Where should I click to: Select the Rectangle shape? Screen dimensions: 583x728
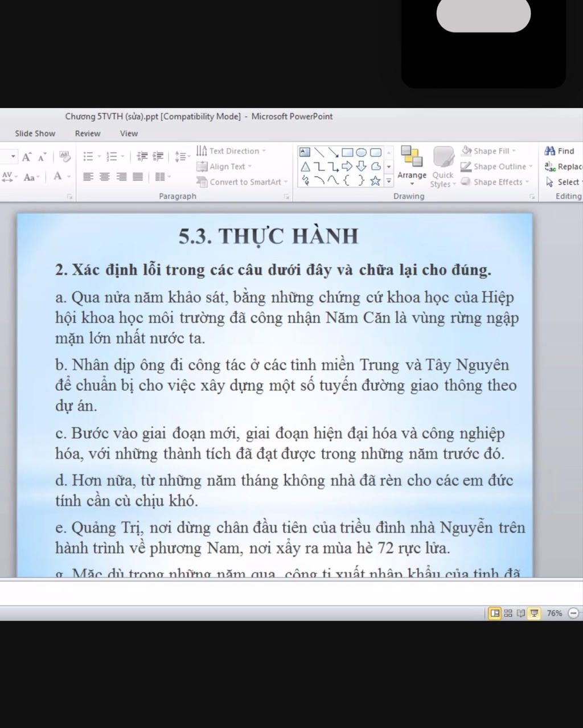347,152
